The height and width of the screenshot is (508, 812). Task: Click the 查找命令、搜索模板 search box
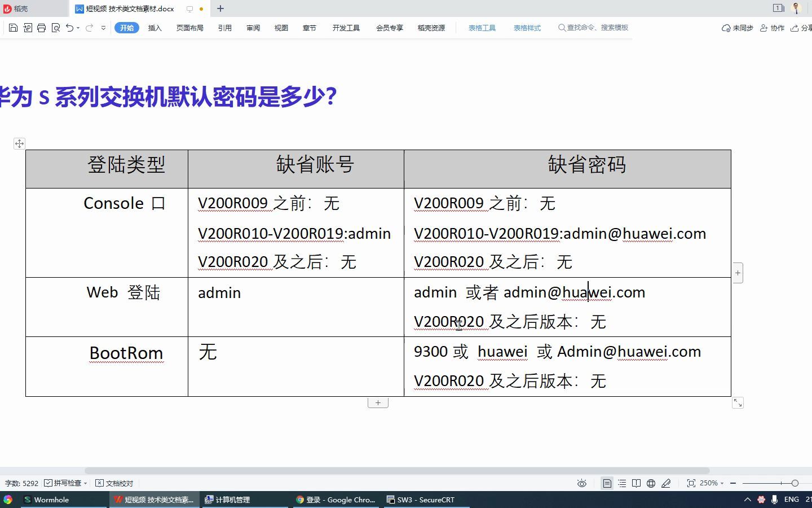coord(593,28)
